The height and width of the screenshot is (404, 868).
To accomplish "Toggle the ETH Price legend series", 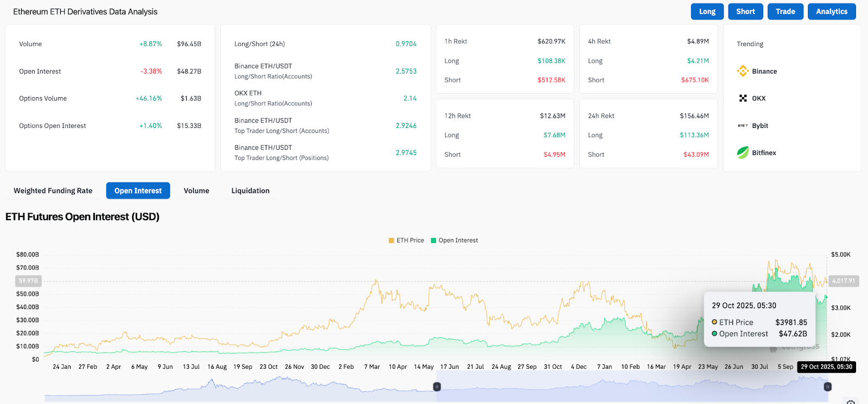I will [406, 240].
